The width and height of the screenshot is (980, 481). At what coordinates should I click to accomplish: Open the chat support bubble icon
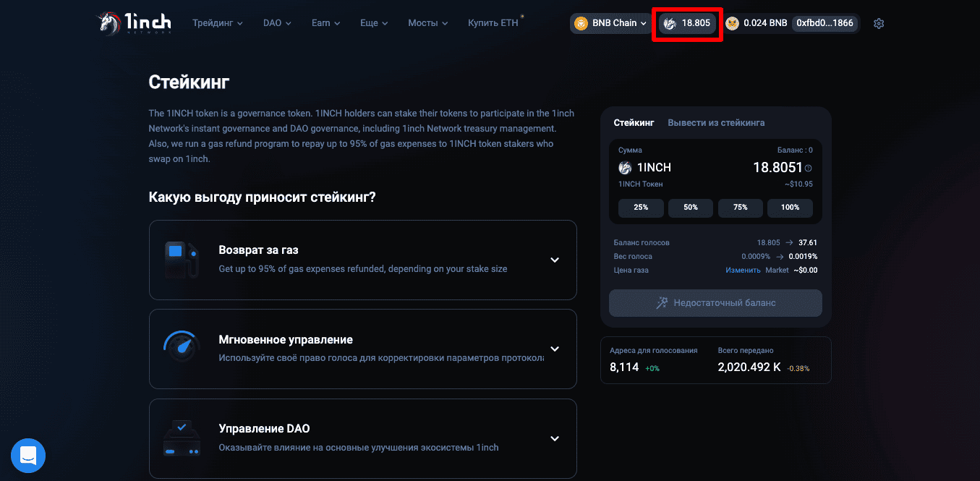[28, 456]
